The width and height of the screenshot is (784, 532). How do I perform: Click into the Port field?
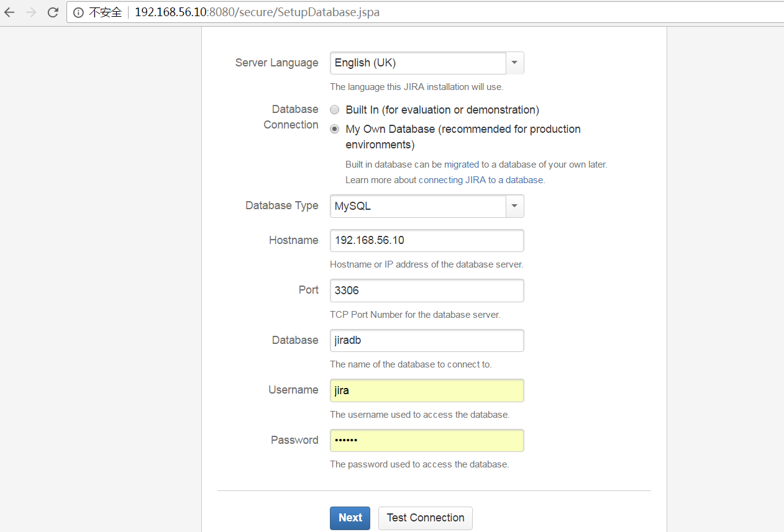point(426,291)
